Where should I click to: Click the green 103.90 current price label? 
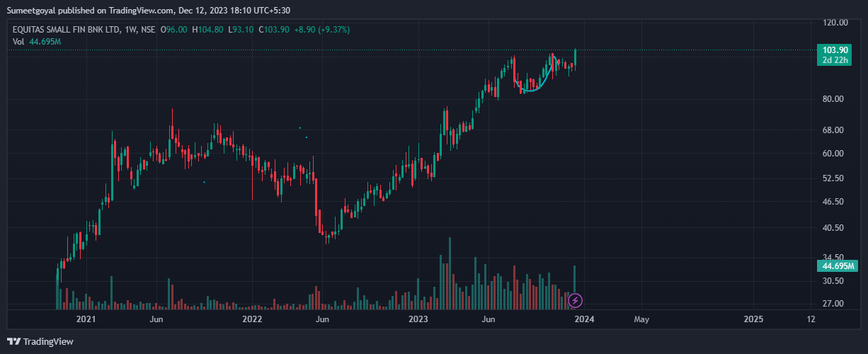coord(835,50)
